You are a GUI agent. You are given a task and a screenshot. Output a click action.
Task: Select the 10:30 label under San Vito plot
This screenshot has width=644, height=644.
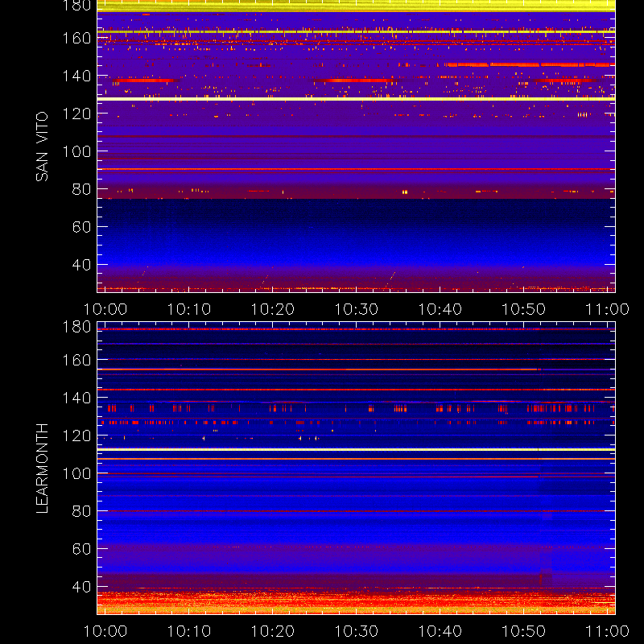click(357, 309)
